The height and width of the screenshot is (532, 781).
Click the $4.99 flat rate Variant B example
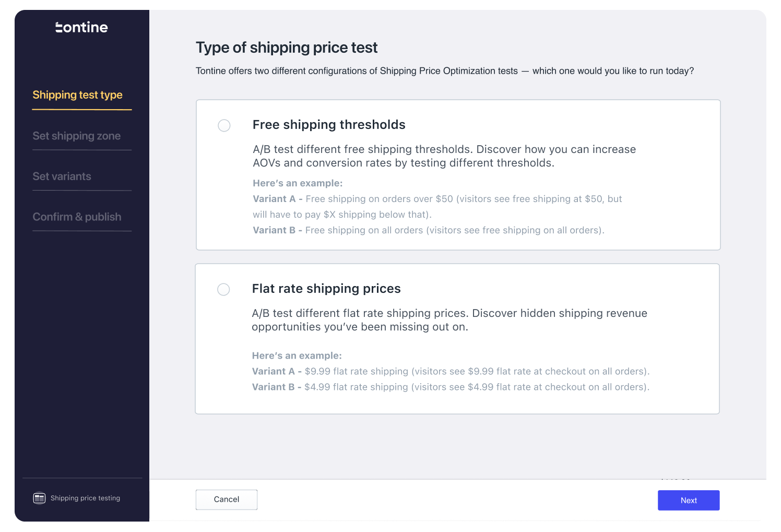[x=450, y=387]
